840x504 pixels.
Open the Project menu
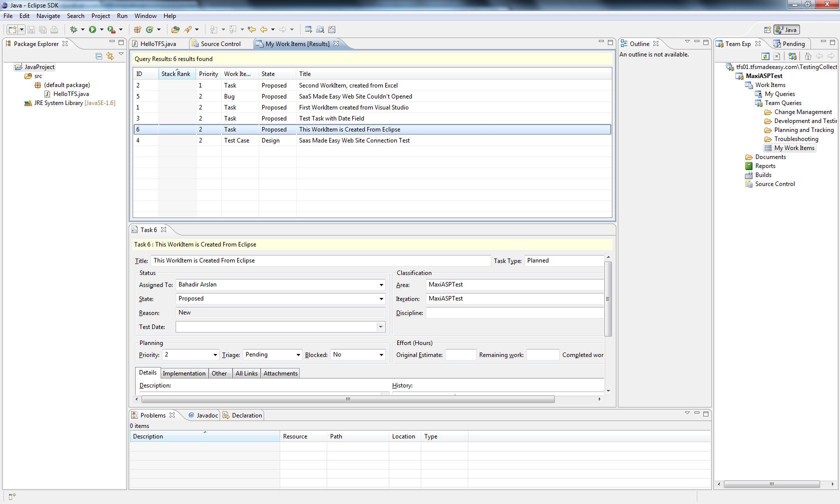coord(101,16)
